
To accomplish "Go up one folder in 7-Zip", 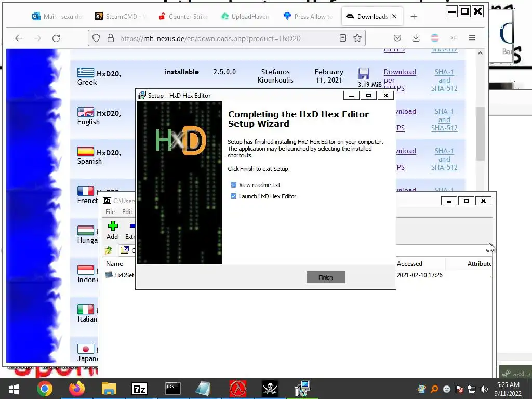I will (x=109, y=250).
